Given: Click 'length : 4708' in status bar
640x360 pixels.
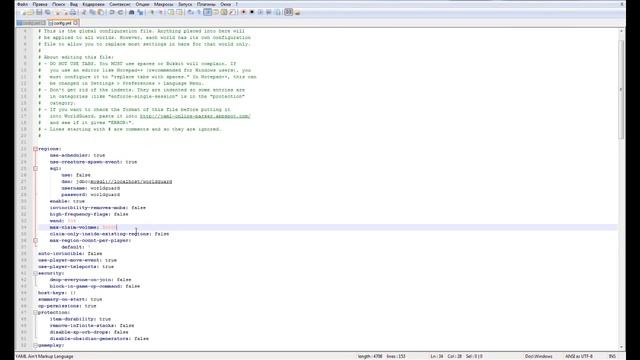Looking at the screenshot, I should pyautogui.click(x=370, y=356).
